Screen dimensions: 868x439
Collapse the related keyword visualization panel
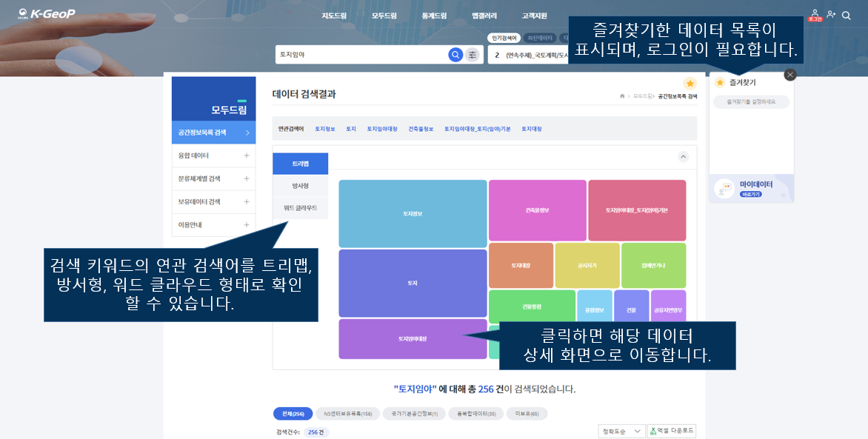[683, 157]
